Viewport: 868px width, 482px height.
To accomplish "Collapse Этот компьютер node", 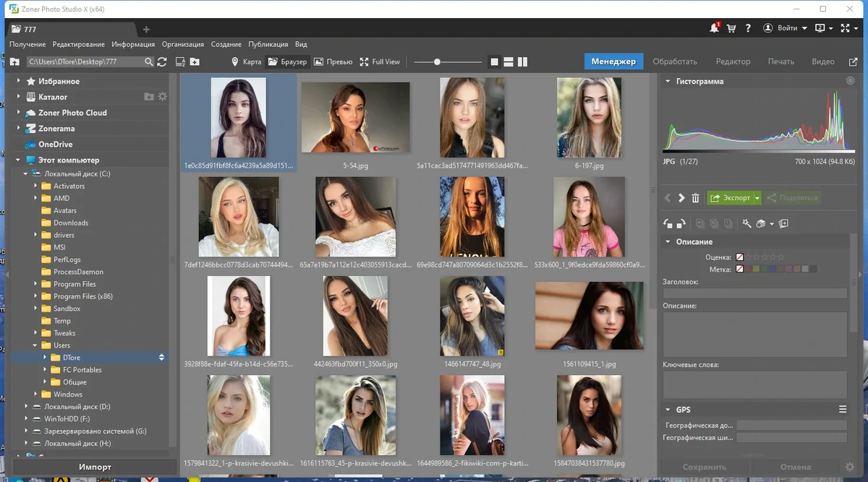I will point(18,160).
